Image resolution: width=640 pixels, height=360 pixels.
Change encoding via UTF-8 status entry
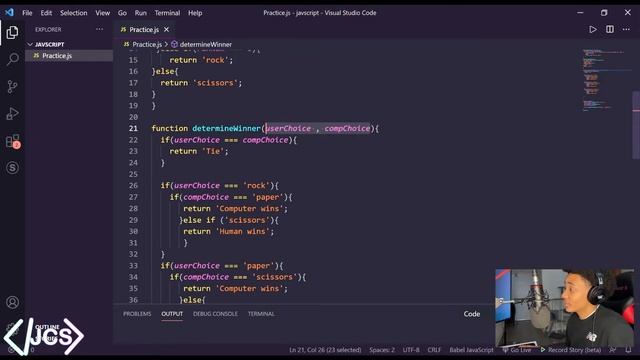point(411,350)
